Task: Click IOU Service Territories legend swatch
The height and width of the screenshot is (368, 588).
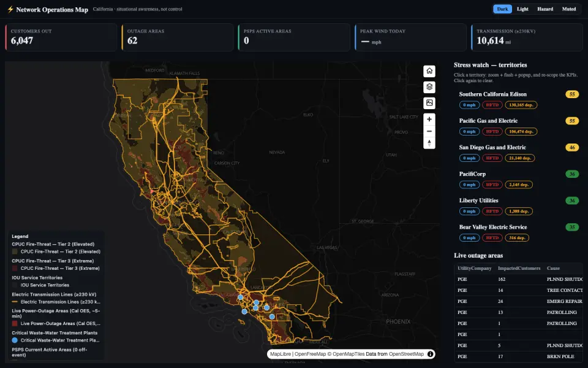Action: [15, 285]
